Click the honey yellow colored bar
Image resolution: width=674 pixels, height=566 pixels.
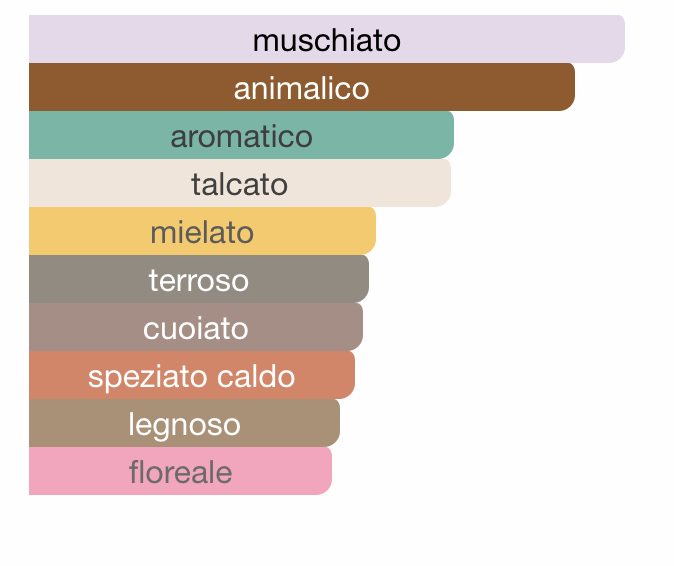click(x=202, y=231)
